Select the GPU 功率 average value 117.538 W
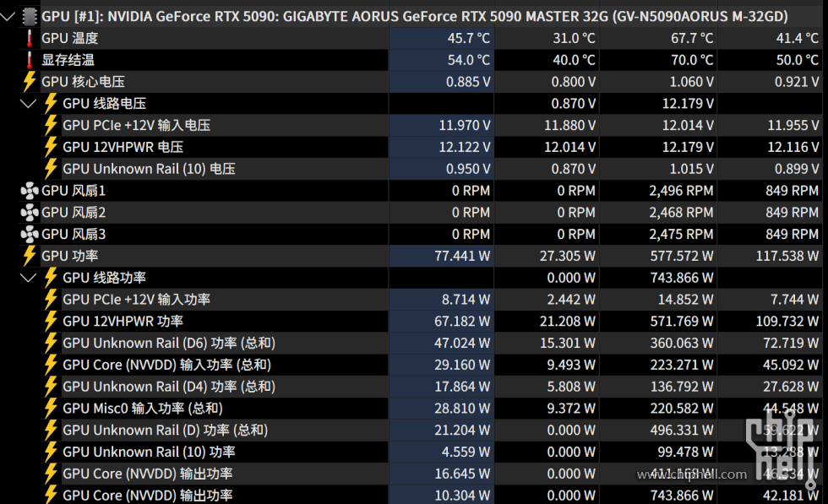This screenshot has width=828, height=504. coord(787,256)
